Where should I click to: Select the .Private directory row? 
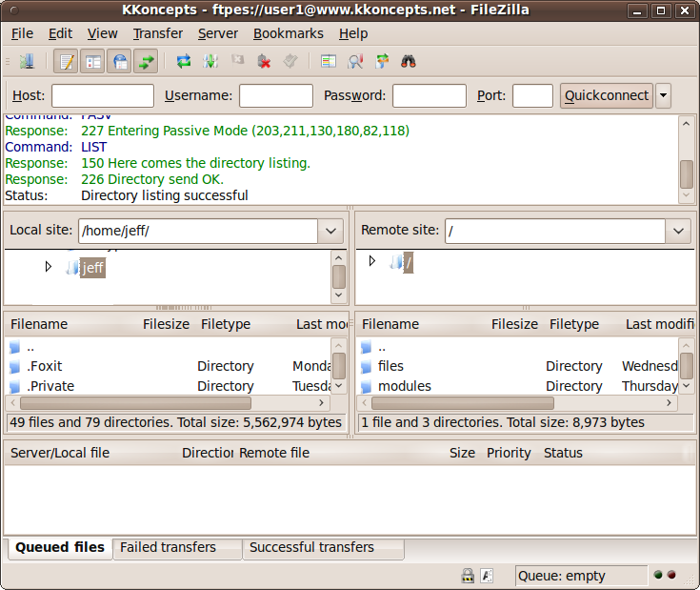(169, 386)
